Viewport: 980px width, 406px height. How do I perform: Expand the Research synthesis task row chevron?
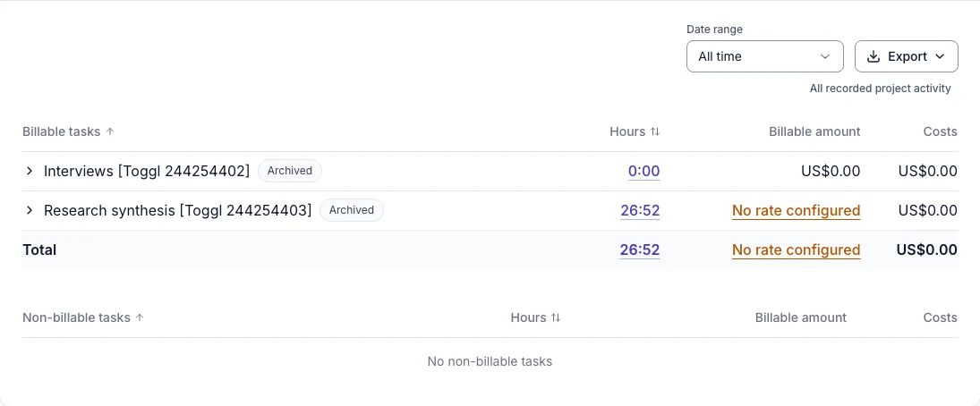(29, 210)
